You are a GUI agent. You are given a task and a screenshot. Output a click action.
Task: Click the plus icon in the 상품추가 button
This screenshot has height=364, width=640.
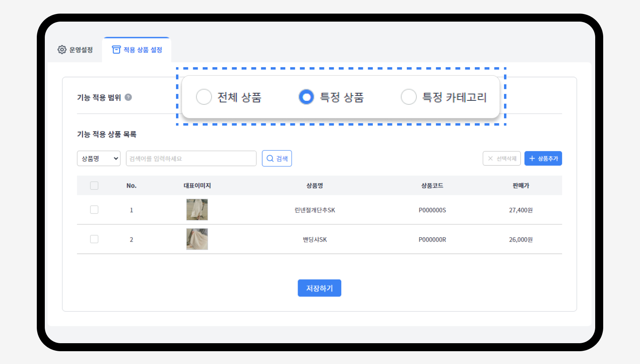point(532,158)
